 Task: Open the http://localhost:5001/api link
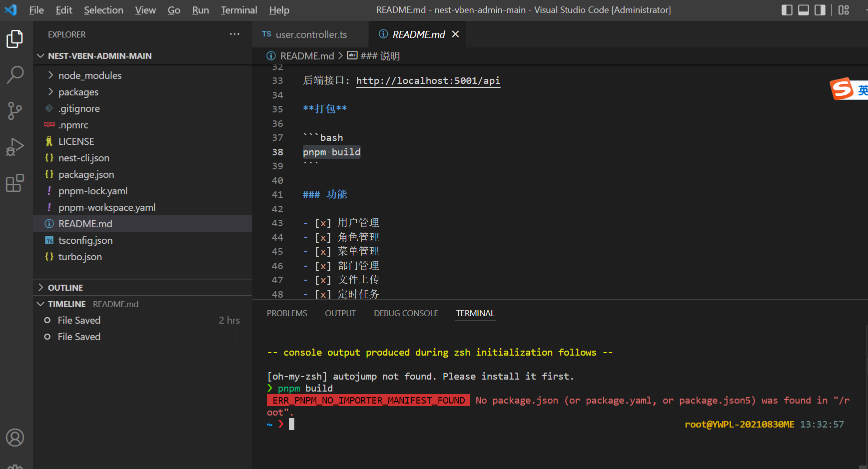click(x=428, y=81)
